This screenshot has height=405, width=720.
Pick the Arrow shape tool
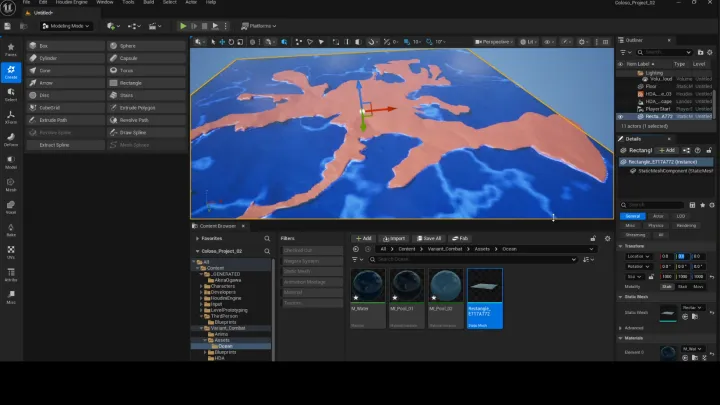pos(66,83)
